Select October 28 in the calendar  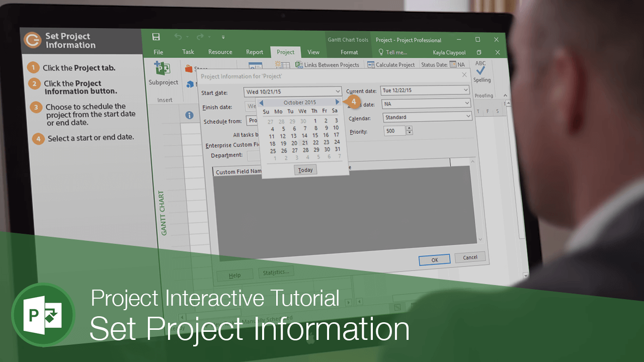[305, 150]
